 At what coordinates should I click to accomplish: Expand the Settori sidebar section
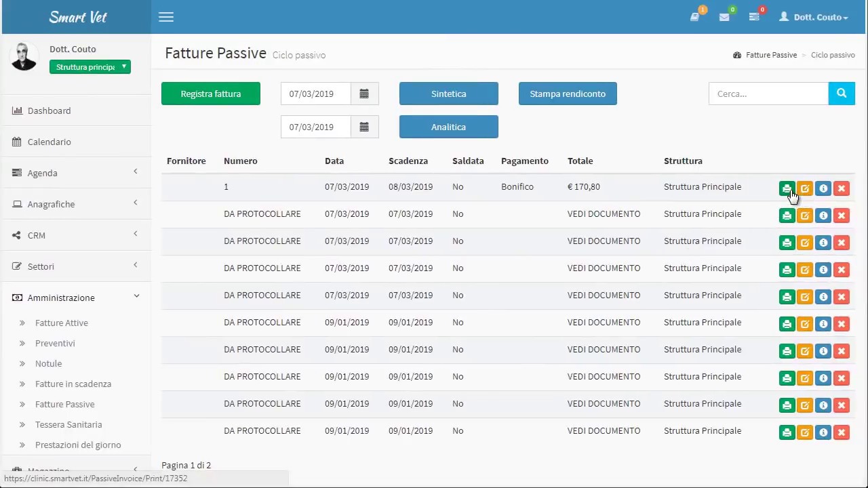tap(75, 266)
